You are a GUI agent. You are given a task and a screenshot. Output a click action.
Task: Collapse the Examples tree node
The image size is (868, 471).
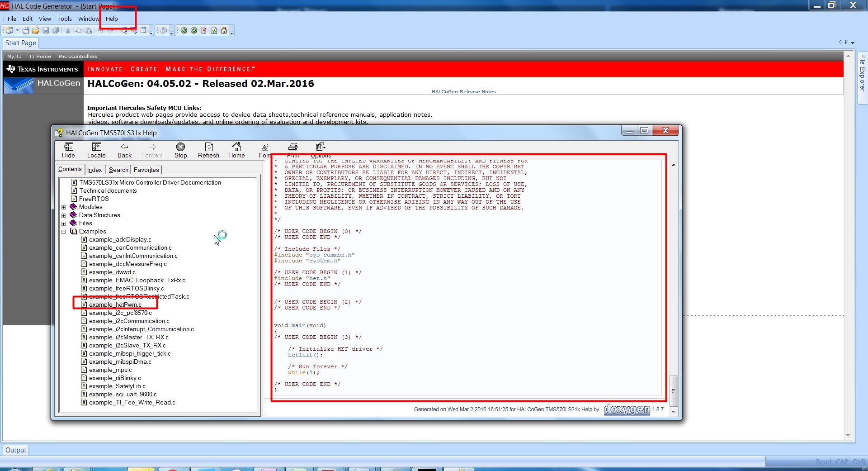tap(64, 232)
